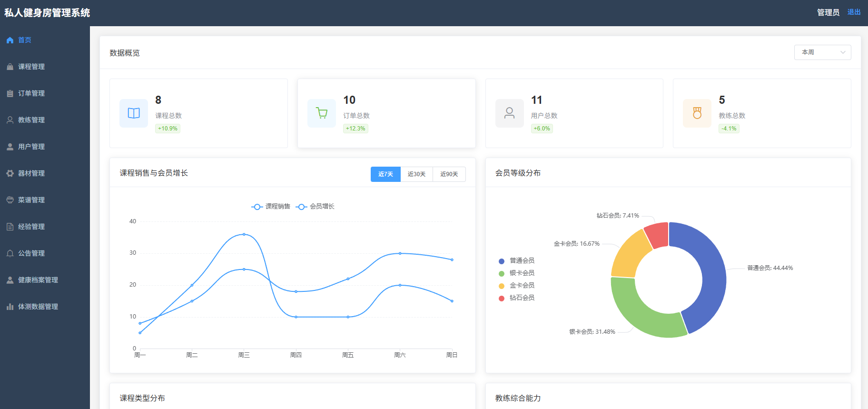Click the 会员等级分布 chart title

point(518,173)
